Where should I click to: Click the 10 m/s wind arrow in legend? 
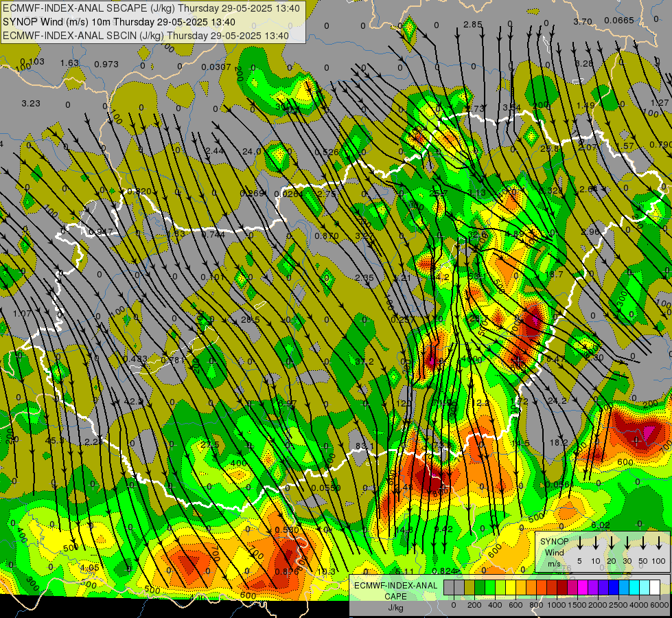596,543
